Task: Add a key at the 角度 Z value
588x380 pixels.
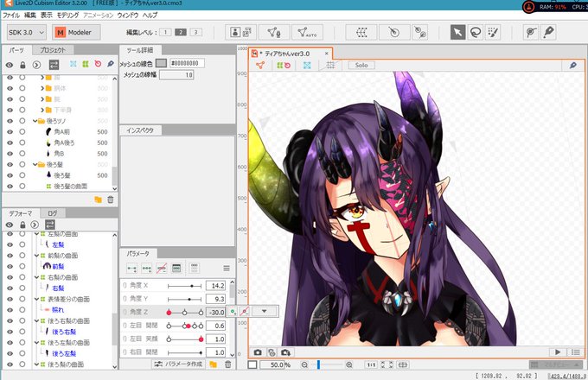Action: 233,311
